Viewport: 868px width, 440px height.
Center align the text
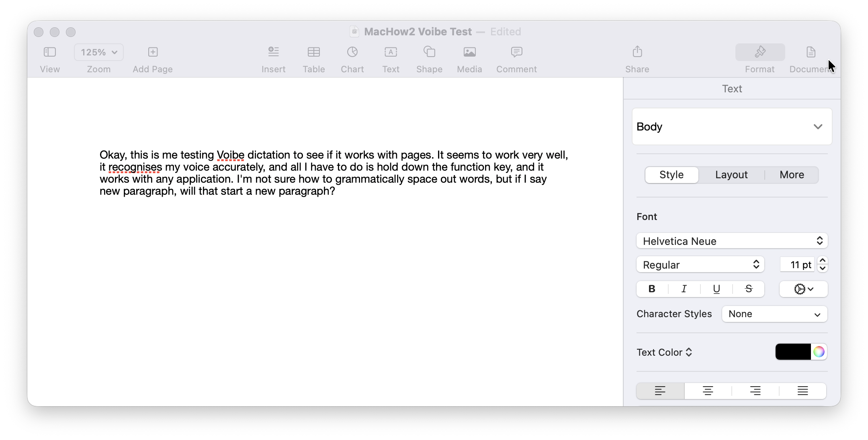[x=708, y=391]
